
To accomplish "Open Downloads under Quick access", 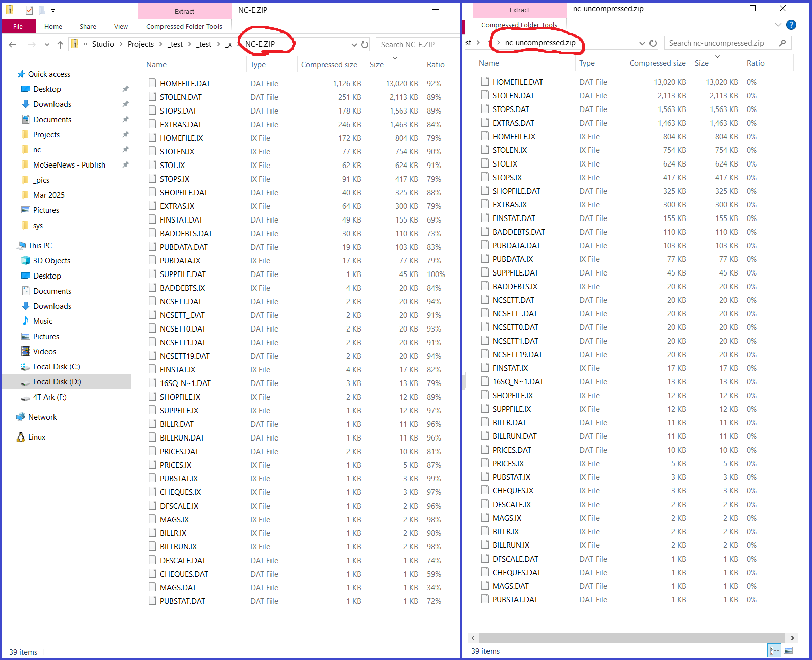I will tap(52, 104).
